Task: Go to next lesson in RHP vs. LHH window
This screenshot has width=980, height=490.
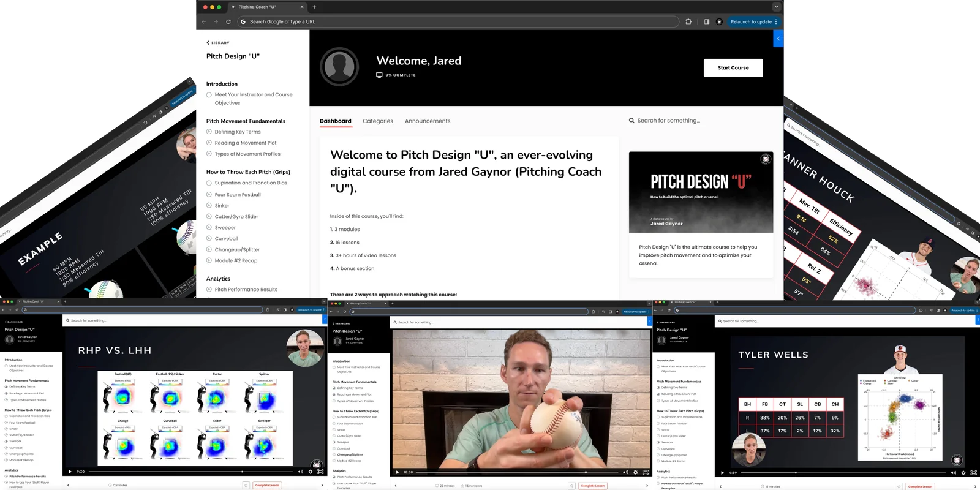Action: coord(322,485)
